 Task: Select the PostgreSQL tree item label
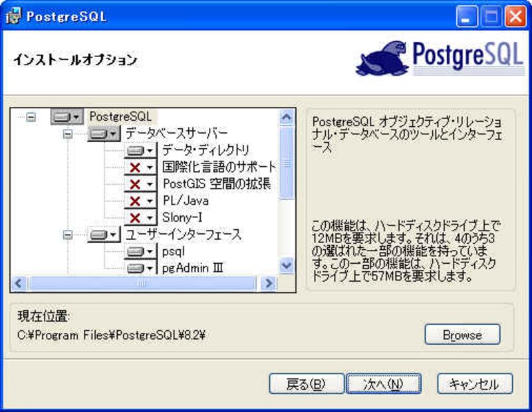coord(120,117)
